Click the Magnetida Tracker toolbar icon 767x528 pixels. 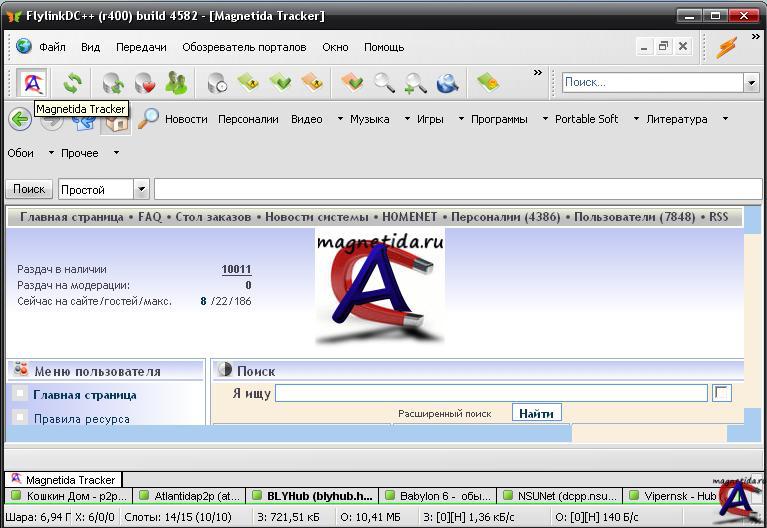click(32, 83)
